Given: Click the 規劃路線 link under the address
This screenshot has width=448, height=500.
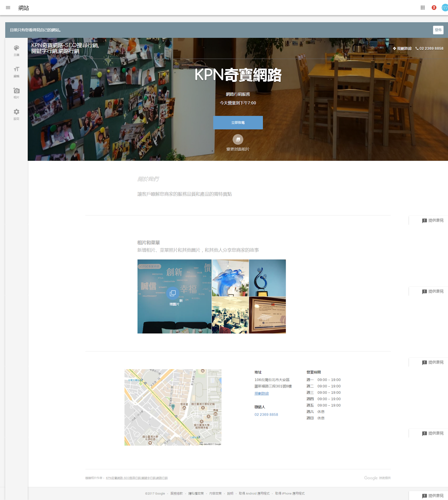Looking at the screenshot, I should point(262,393).
